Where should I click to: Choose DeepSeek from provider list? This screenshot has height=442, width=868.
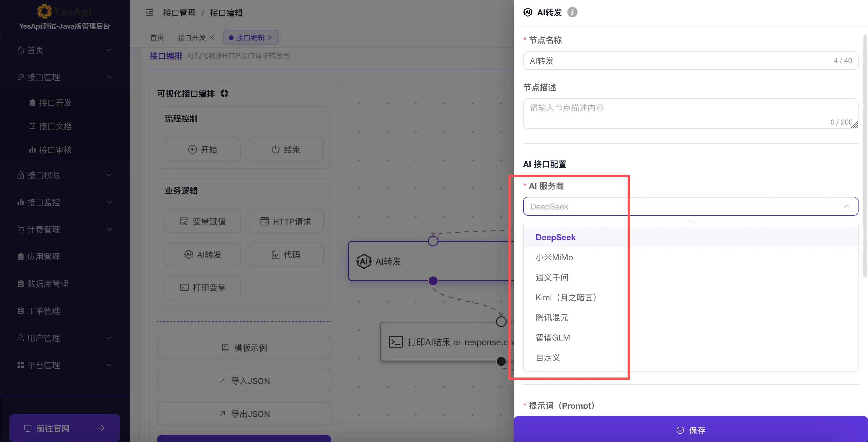pyautogui.click(x=691, y=237)
